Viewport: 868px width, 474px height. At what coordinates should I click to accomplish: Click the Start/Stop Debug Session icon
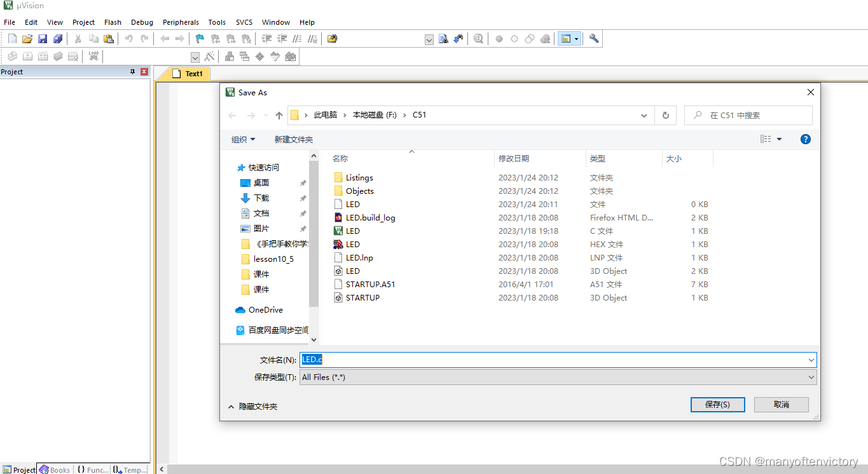click(x=478, y=39)
